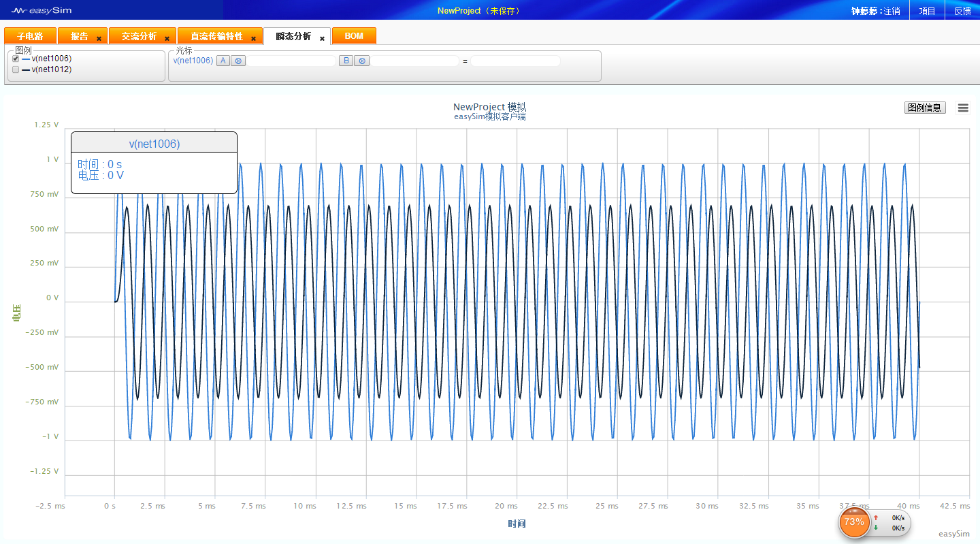Open the BOM tab
The width and height of the screenshot is (980, 544).
pyautogui.click(x=354, y=36)
